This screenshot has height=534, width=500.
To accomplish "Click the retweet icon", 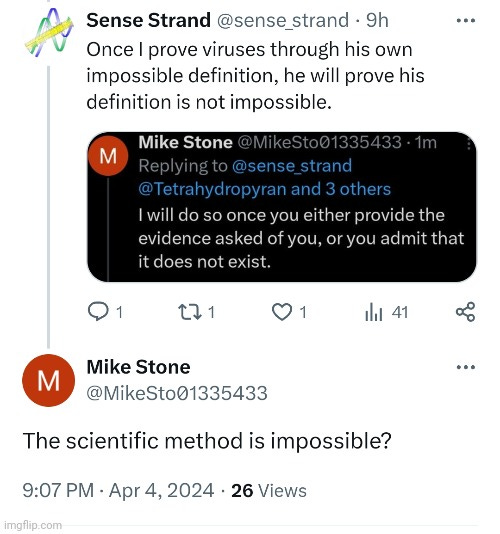I will pyautogui.click(x=190, y=312).
